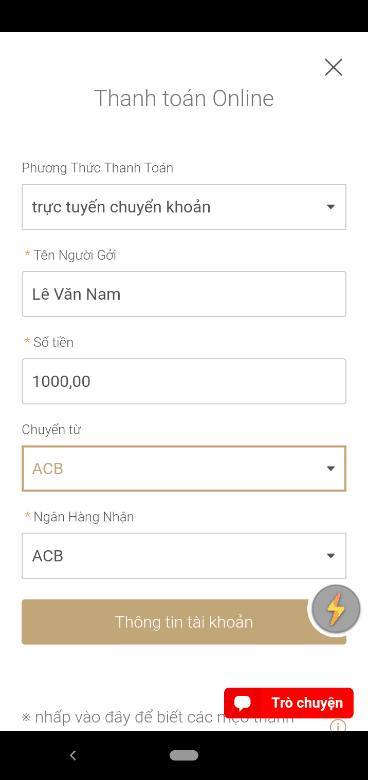Open the Ngân Hàng Nhận dropdown arrow

tap(331, 556)
